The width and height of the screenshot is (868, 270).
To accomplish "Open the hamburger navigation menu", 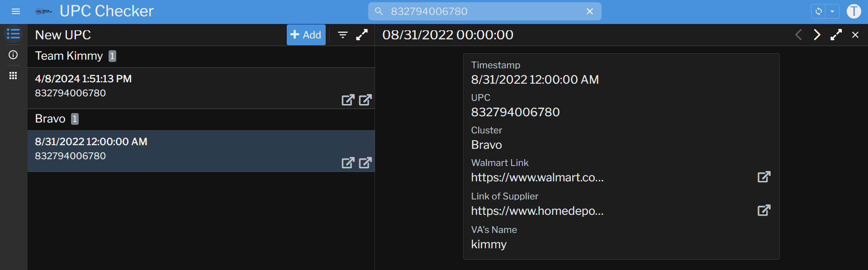I will click(x=16, y=11).
